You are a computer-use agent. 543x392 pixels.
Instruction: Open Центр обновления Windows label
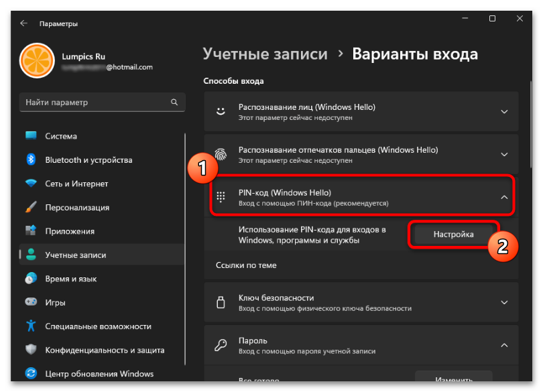click(x=99, y=374)
